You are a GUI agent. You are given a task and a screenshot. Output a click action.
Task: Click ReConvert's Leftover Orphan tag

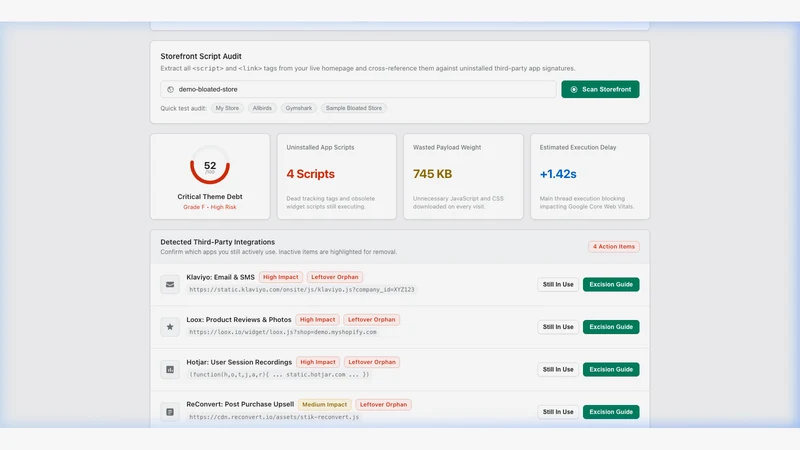click(x=384, y=405)
